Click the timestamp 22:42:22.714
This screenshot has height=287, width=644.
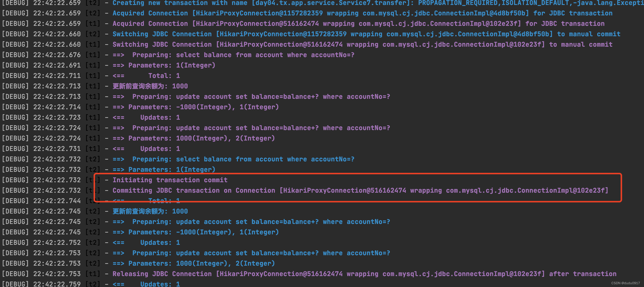pos(57,107)
